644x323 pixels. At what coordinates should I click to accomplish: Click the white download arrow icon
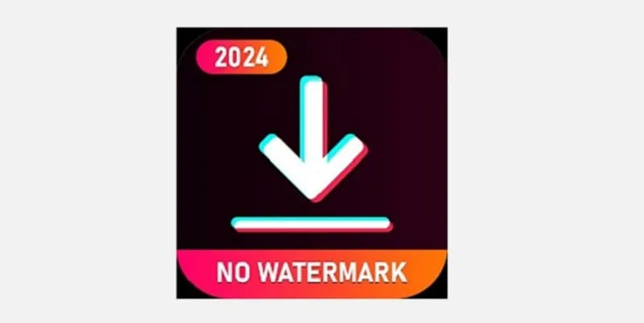313,139
